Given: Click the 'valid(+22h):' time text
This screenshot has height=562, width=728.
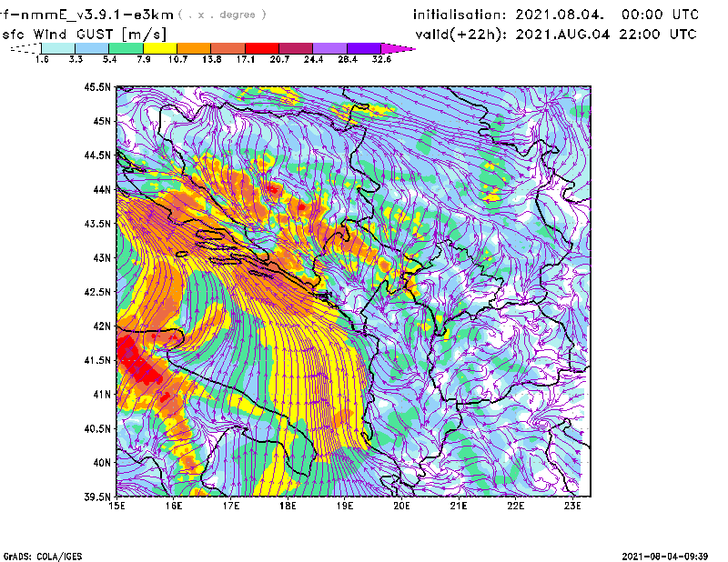Looking at the screenshot, I should tap(556, 35).
